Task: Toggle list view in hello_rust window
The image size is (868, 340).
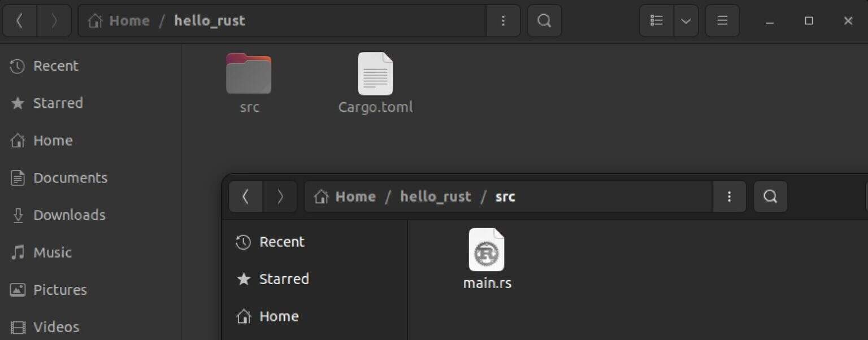Action: pos(657,21)
